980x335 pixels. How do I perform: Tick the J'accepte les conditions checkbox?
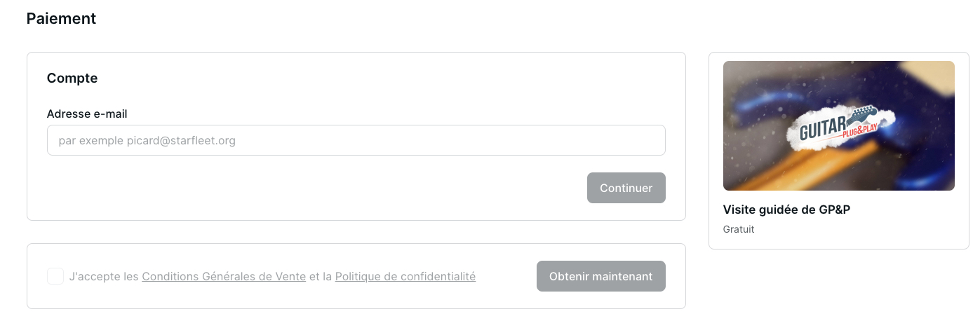[x=55, y=276]
